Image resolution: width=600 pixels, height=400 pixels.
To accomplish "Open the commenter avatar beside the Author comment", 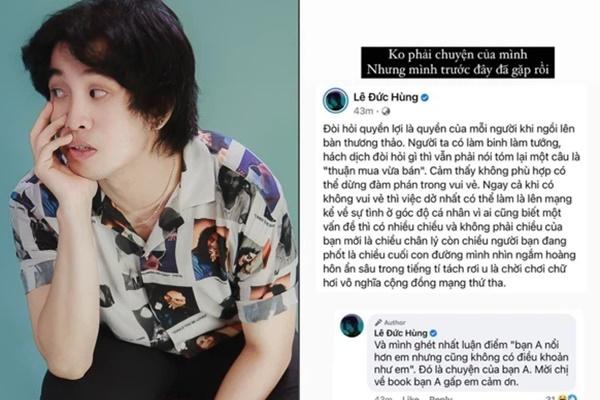I will pyautogui.click(x=352, y=326).
